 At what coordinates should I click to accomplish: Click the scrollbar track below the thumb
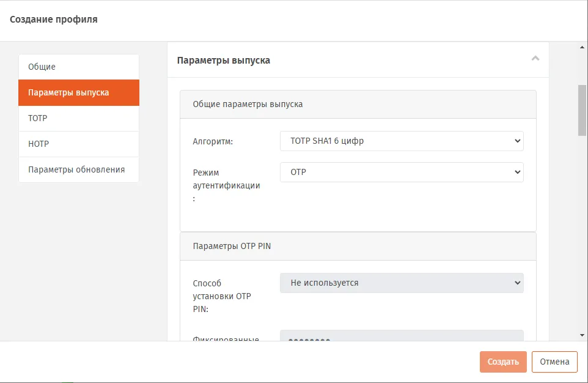(x=582, y=233)
